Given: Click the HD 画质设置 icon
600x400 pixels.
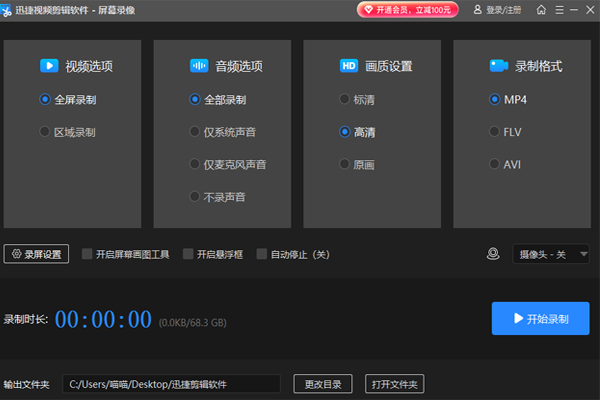Looking at the screenshot, I should (349, 66).
